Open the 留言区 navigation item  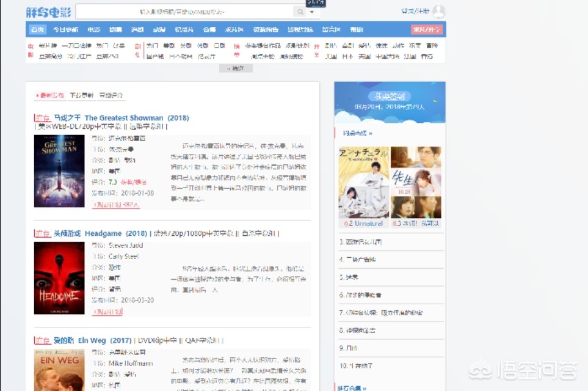pyautogui.click(x=331, y=29)
